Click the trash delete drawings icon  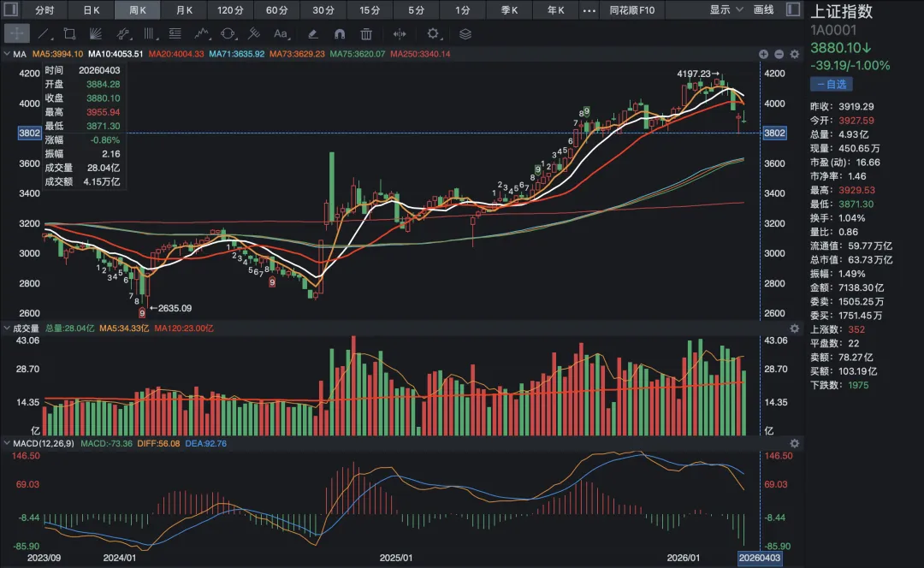(x=366, y=33)
